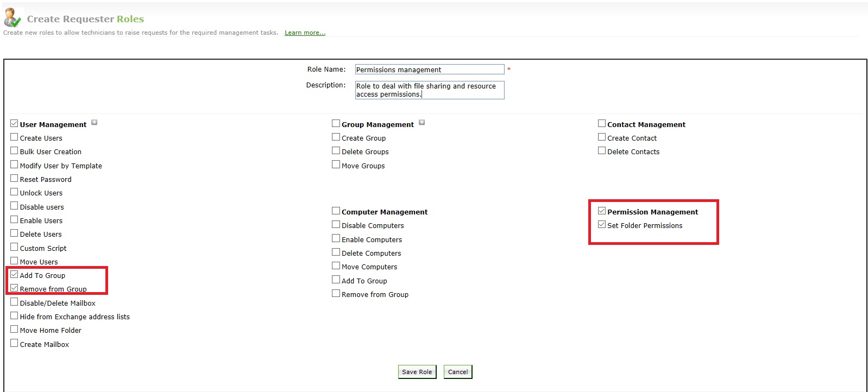Uncheck the Set Folder Permissions checkbox
This screenshot has height=392, width=868.
(602, 225)
